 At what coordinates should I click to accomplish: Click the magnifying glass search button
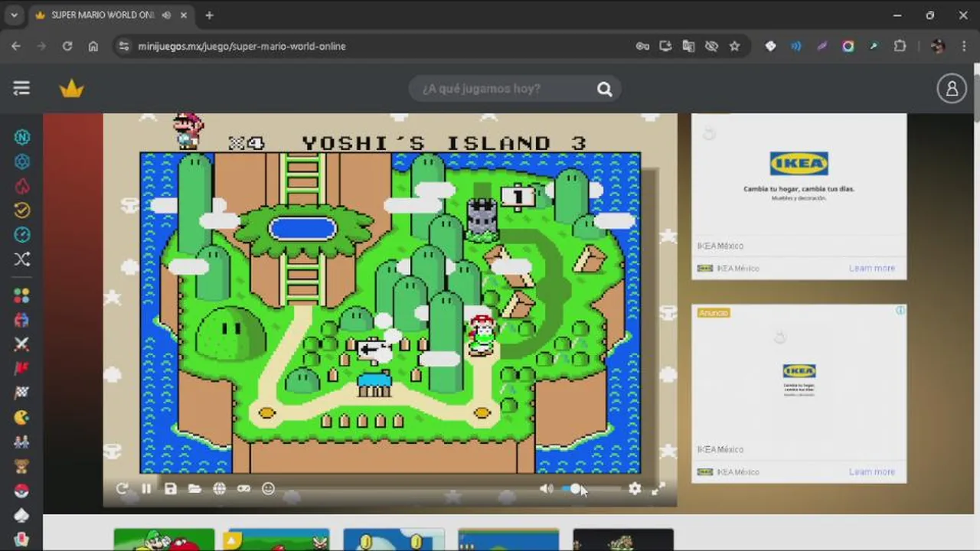605,89
